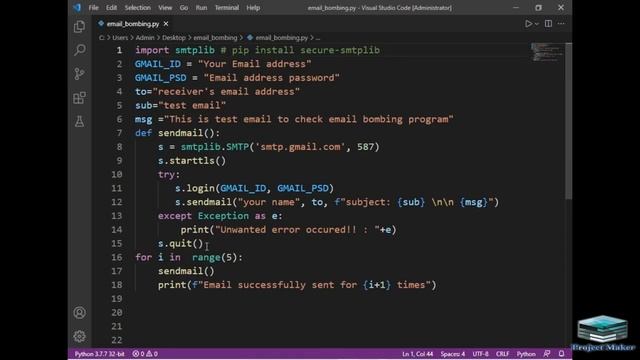Open the Accounts menu icon
This screenshot has height=360, width=640.
80,313
